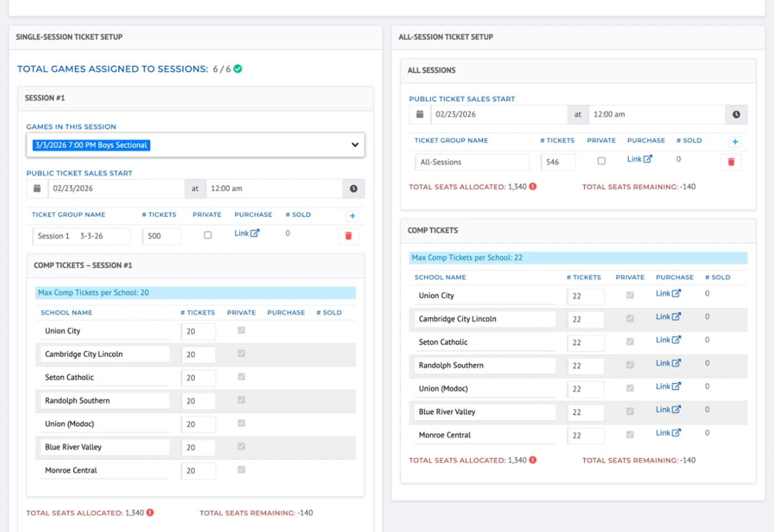This screenshot has height=532, width=774.
Task: Edit Session 1 3-3-26 ticket count field
Action: pyautogui.click(x=162, y=236)
